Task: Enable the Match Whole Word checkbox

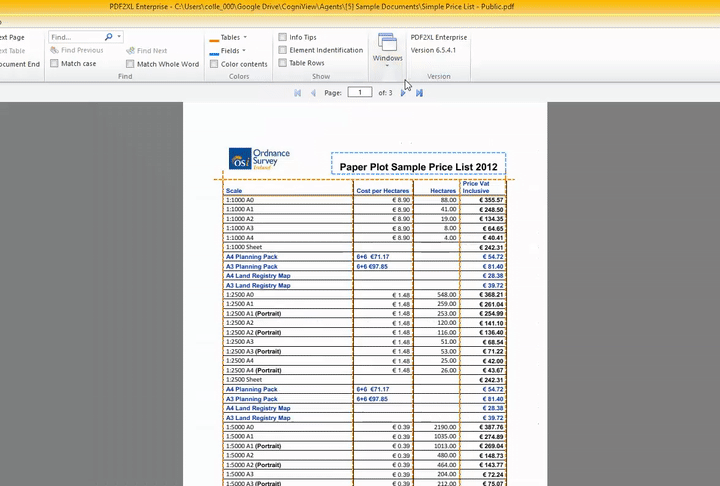Action: [x=130, y=64]
